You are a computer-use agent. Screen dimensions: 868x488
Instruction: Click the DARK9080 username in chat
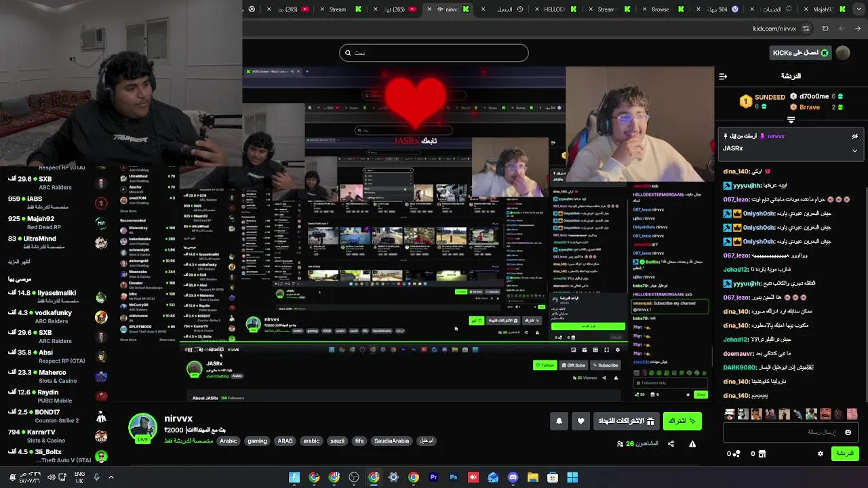coord(739,368)
